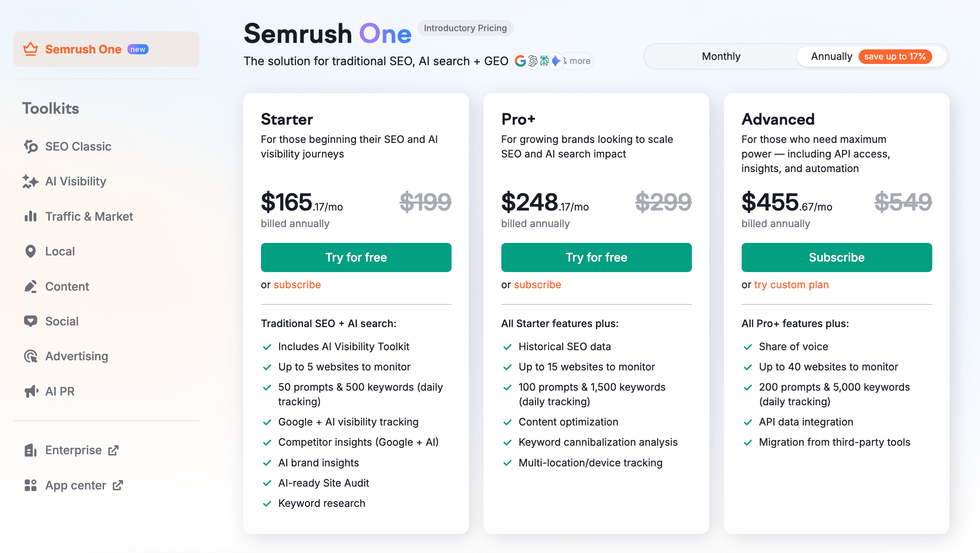Click the Google logo next to GEO
Image resolution: width=980 pixels, height=553 pixels.
[x=520, y=61]
